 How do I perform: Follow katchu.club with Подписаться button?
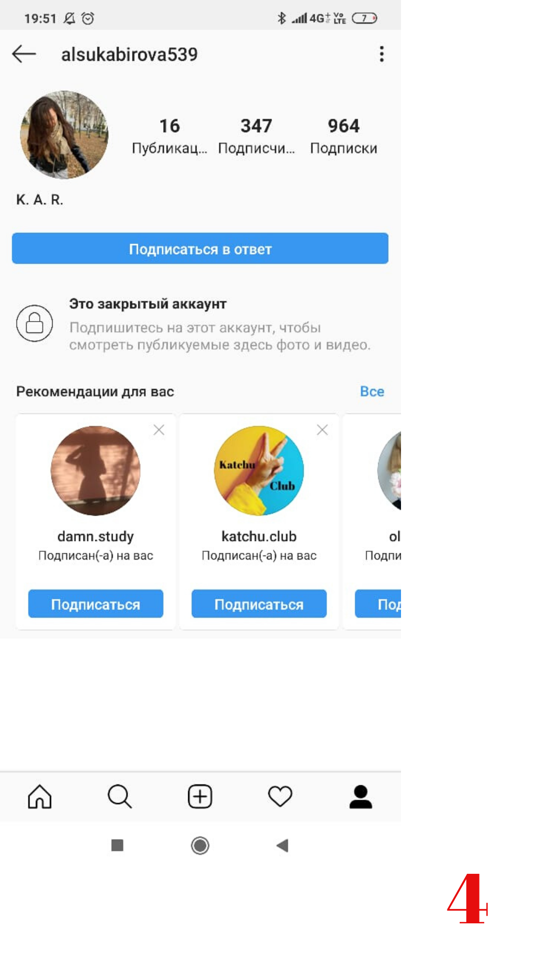click(259, 604)
